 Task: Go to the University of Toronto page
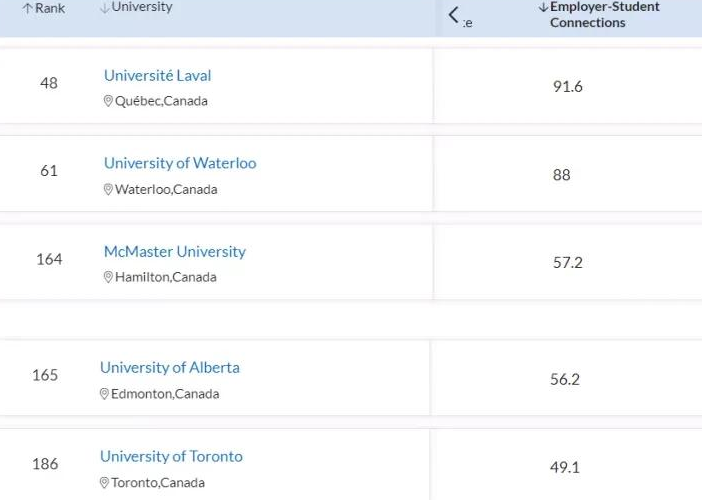tap(171, 456)
